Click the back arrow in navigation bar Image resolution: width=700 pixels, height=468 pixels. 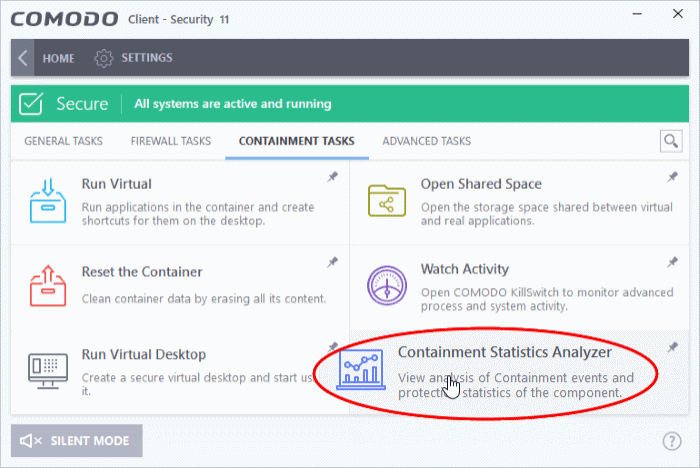[x=23, y=58]
